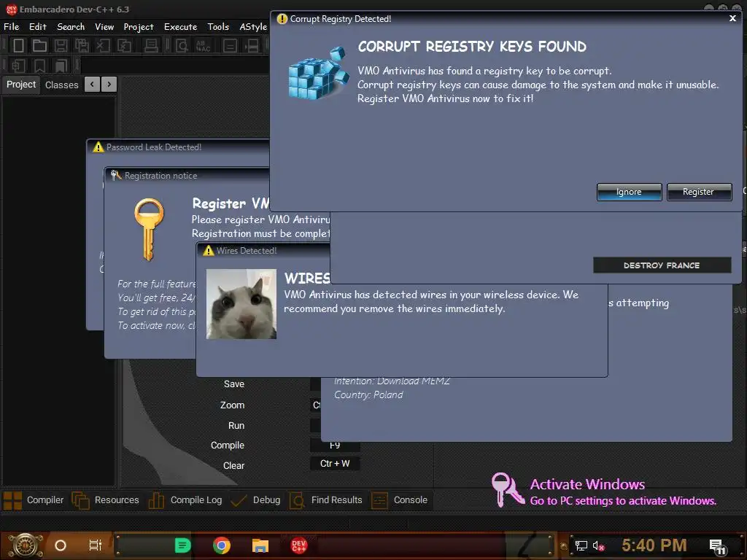Open the File menu
Screen dimensions: 747x560
(x=12, y=27)
